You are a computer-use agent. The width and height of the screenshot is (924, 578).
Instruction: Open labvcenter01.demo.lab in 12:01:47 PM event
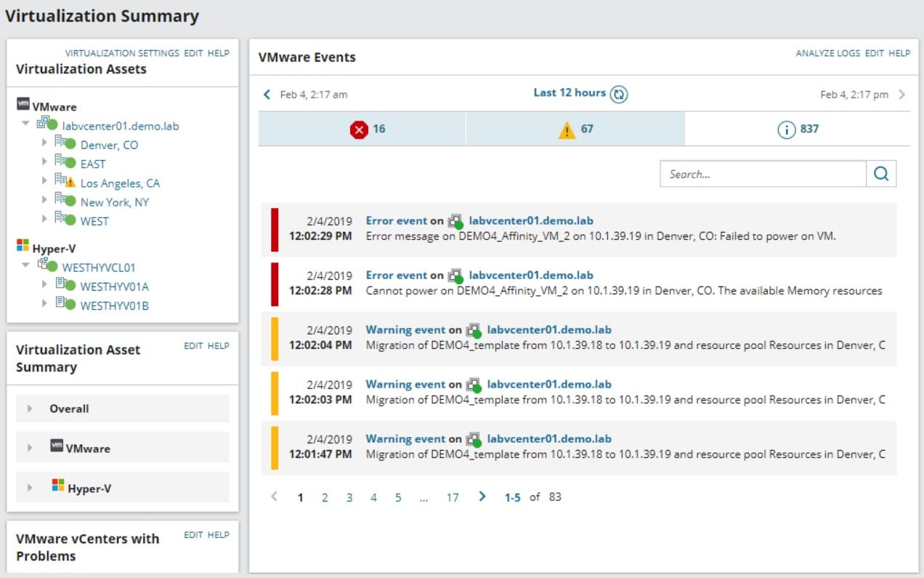point(549,438)
